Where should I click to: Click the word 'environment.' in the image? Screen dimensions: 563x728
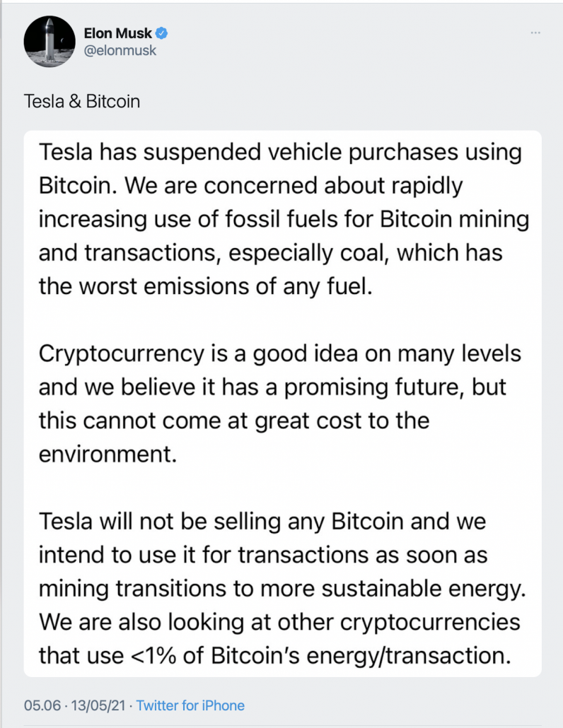108,454
